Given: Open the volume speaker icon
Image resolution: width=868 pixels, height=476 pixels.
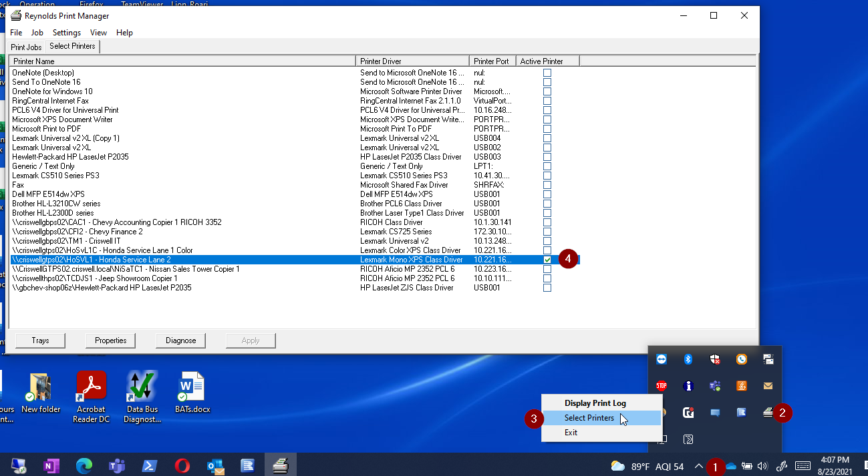Looking at the screenshot, I should [763, 466].
